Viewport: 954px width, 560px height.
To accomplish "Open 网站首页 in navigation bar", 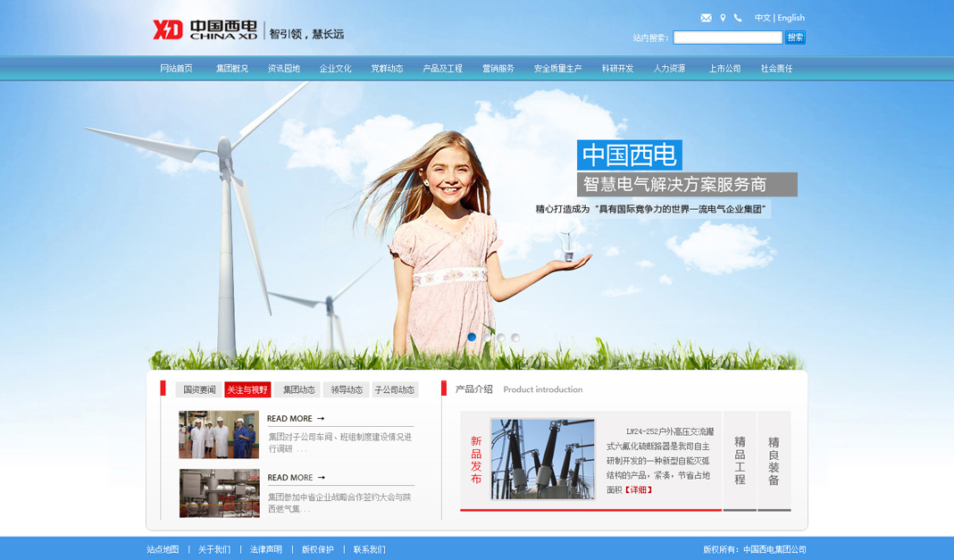I will tap(177, 68).
